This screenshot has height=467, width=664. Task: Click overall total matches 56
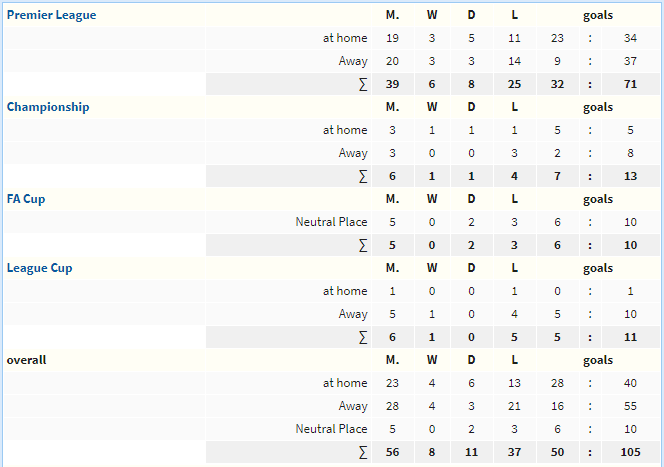tap(392, 452)
